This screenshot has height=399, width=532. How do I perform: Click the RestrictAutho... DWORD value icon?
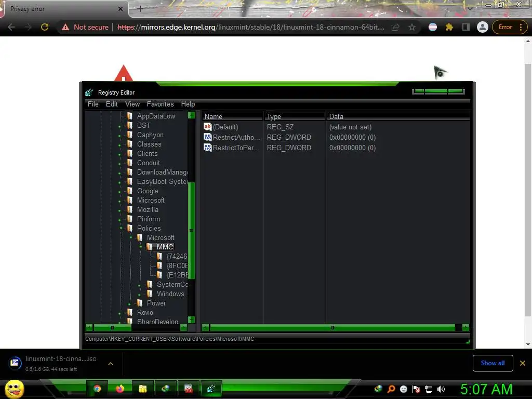pos(207,137)
